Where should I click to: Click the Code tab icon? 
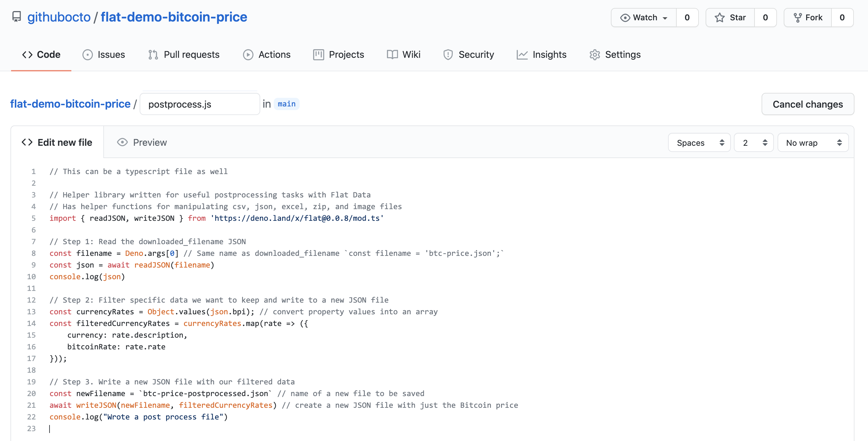click(27, 54)
